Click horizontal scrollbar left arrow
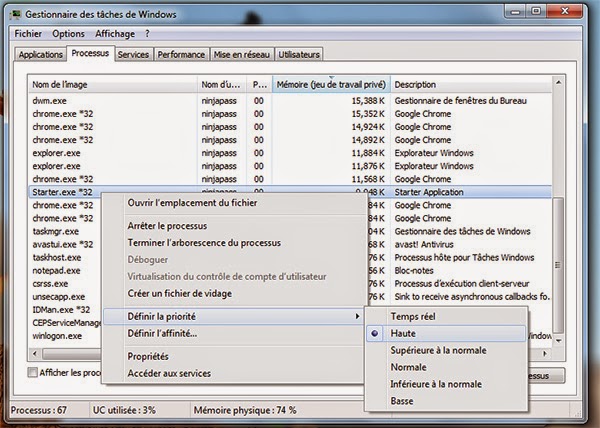This screenshot has width=600, height=428. (x=35, y=354)
